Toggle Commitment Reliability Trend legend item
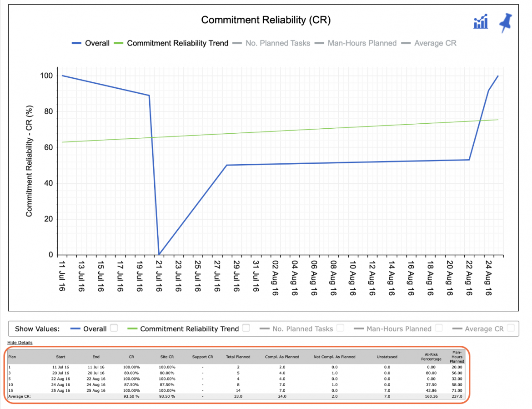This screenshot has height=409, width=532. [171, 43]
